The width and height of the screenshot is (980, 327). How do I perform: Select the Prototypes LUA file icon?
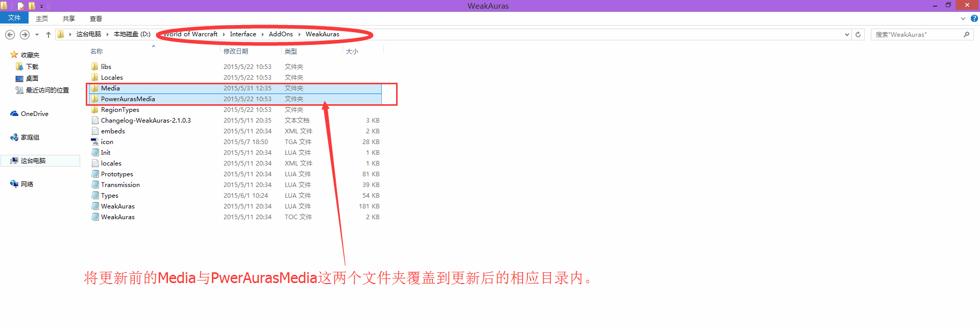pos(95,174)
